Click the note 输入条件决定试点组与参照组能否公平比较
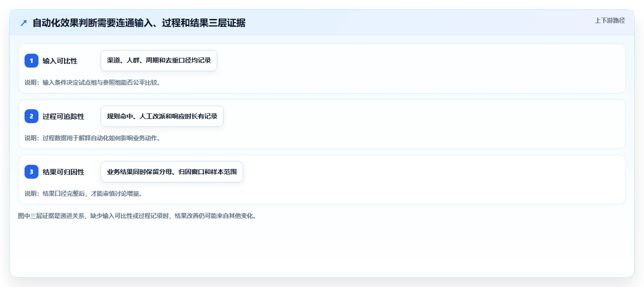Viewport: 644px width, 287px height. tap(92, 83)
